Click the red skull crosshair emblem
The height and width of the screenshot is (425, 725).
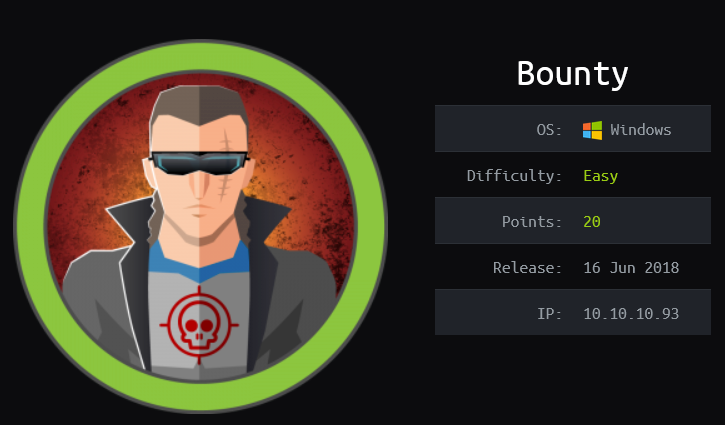click(199, 325)
